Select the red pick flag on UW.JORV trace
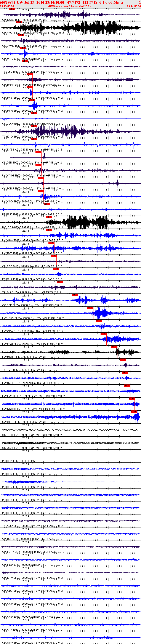 click(x=90, y=308)
